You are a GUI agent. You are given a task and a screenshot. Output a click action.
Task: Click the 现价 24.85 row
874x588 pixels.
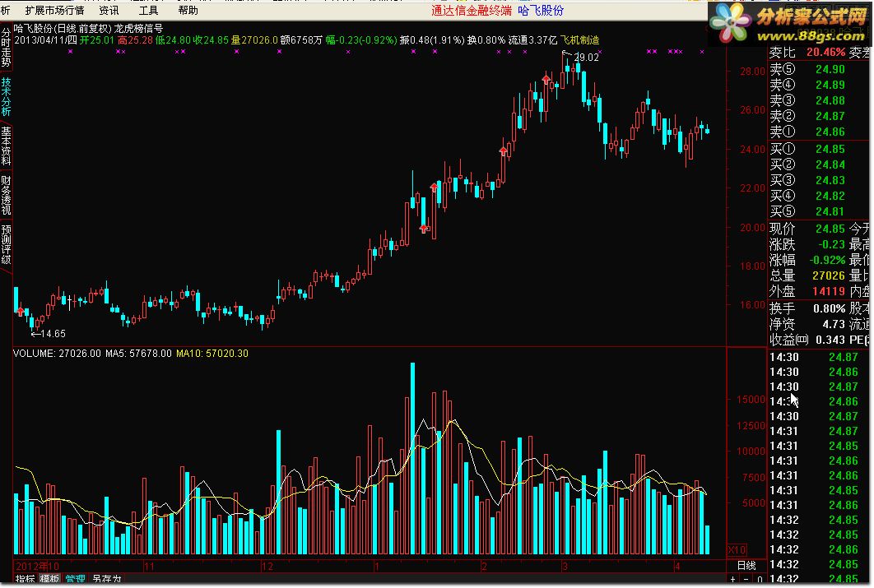point(807,229)
